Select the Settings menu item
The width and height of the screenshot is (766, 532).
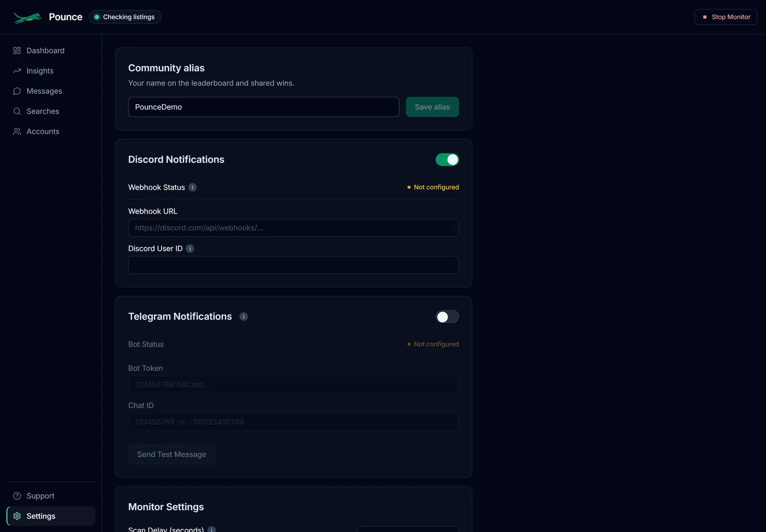[x=51, y=516]
